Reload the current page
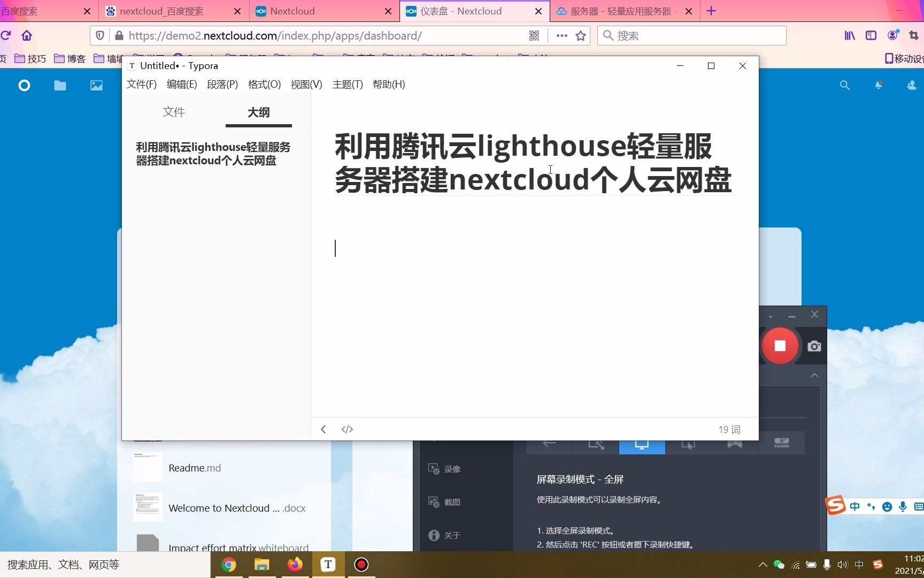 click(6, 35)
